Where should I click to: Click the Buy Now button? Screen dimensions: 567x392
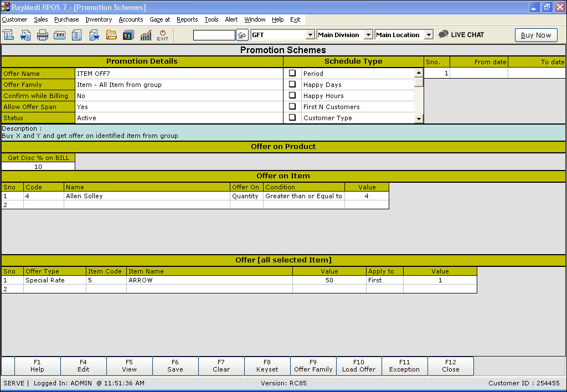point(536,35)
